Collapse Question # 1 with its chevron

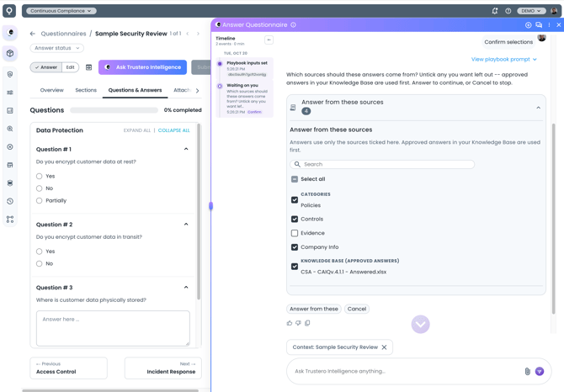(186, 149)
